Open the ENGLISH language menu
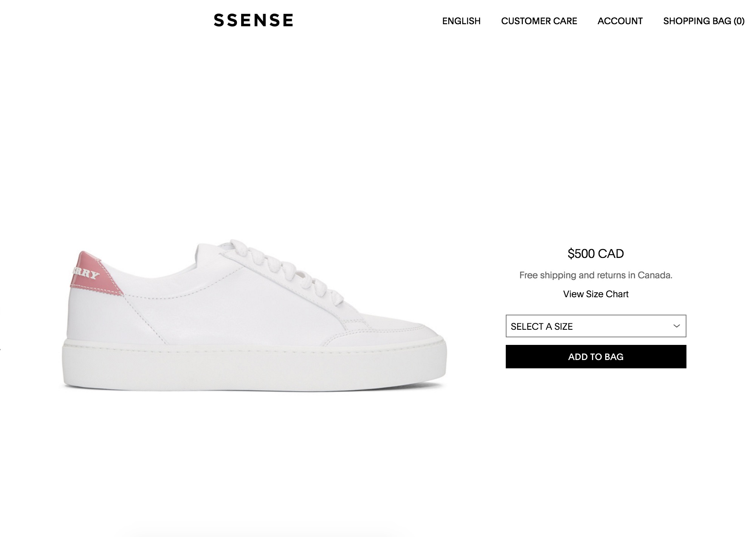 pos(461,21)
